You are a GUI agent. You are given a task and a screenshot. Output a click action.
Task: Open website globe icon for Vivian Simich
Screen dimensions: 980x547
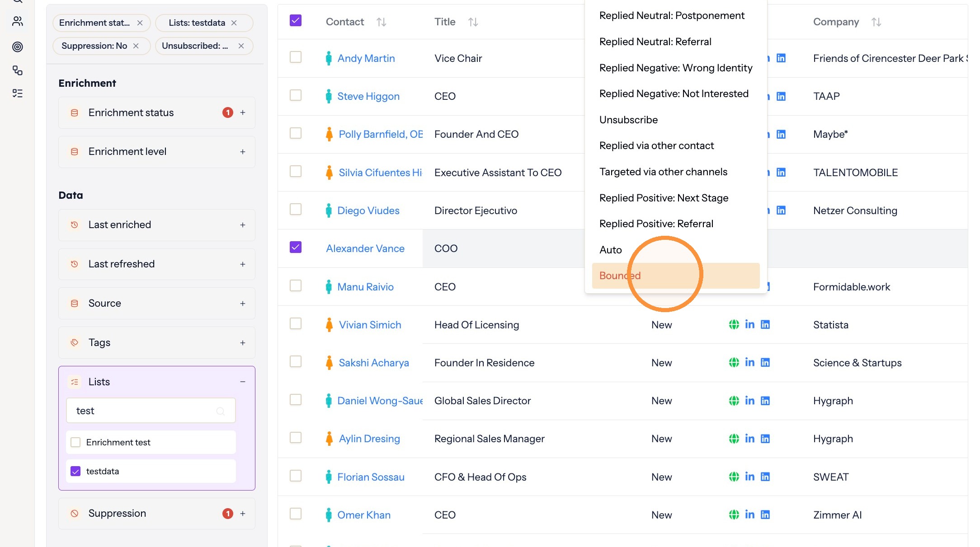pyautogui.click(x=734, y=324)
